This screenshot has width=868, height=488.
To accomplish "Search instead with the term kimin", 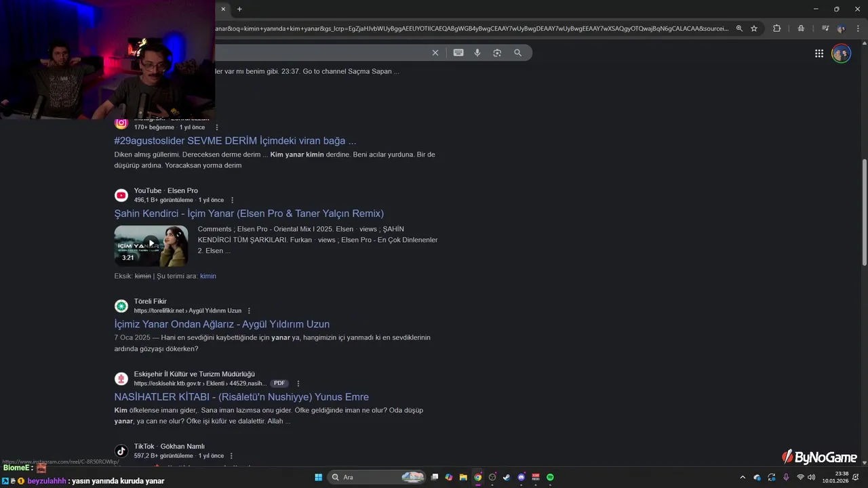I will [x=208, y=276].
